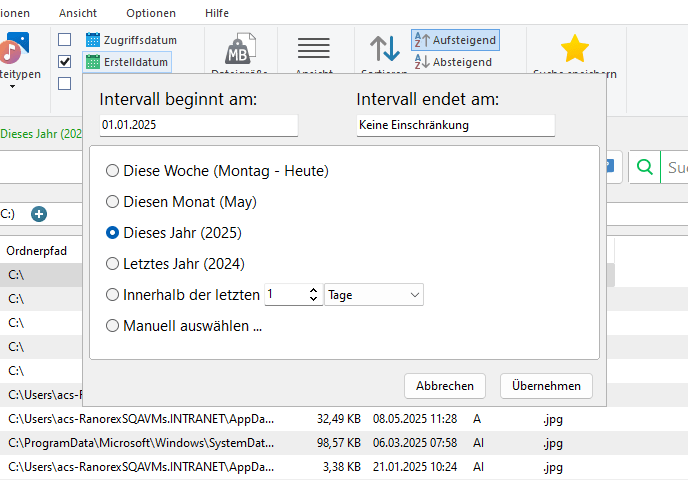Click the Zugriffsdatum calendar icon
Screen dimensions: 688x480
coord(93,40)
